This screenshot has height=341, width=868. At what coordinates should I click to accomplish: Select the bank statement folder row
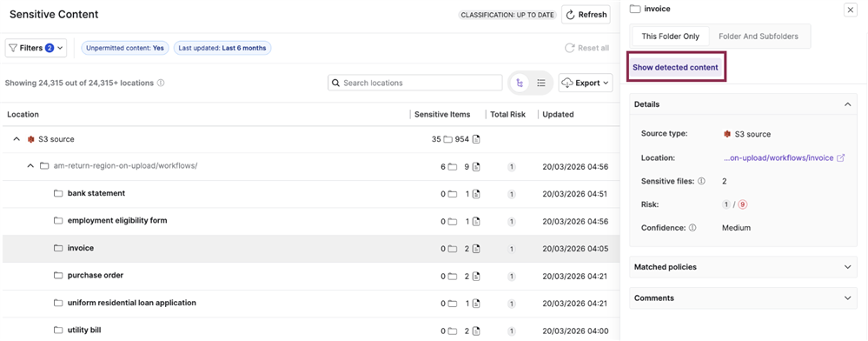310,194
